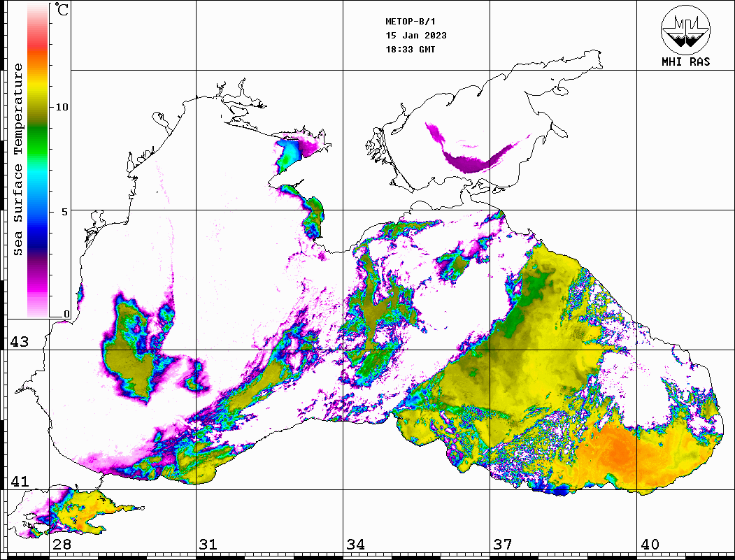Click the longitude label '31'
This screenshot has width=735, height=560.
click(208, 544)
